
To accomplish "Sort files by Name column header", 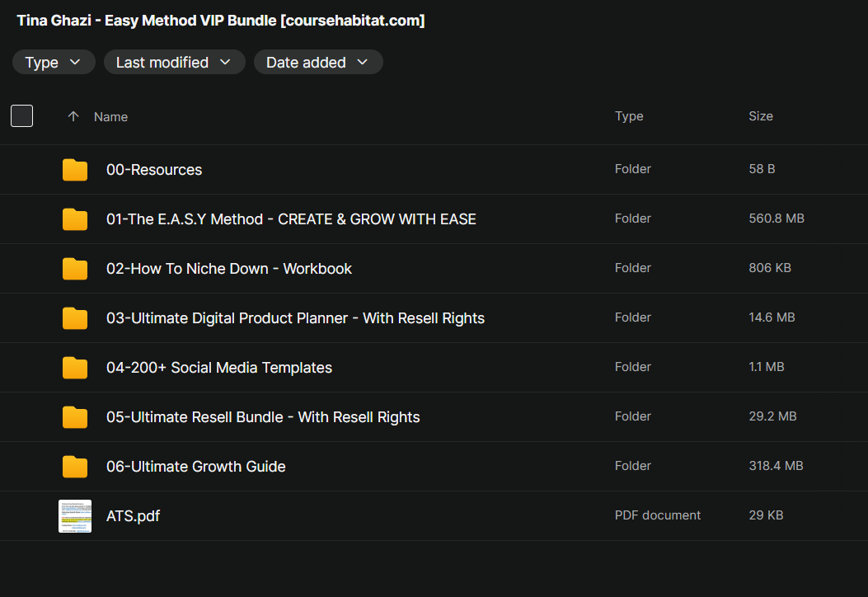I will click(110, 117).
